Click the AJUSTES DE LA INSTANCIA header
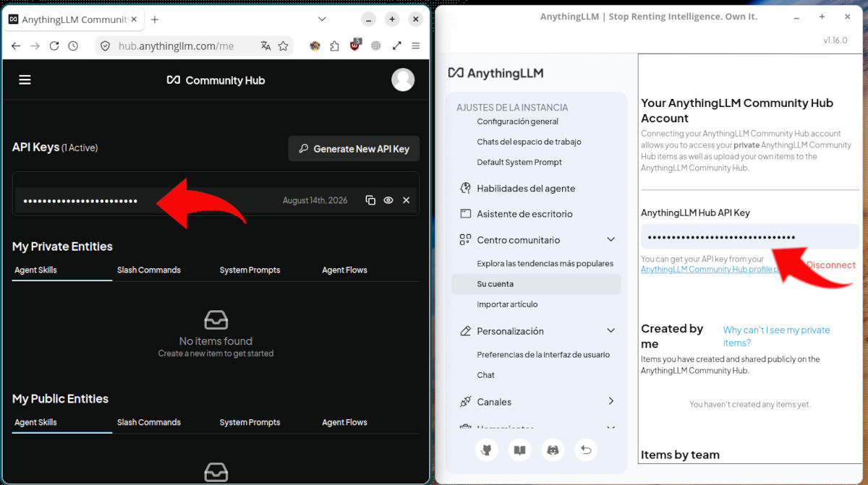Image resolution: width=868 pixels, height=485 pixels. pyautogui.click(x=512, y=108)
